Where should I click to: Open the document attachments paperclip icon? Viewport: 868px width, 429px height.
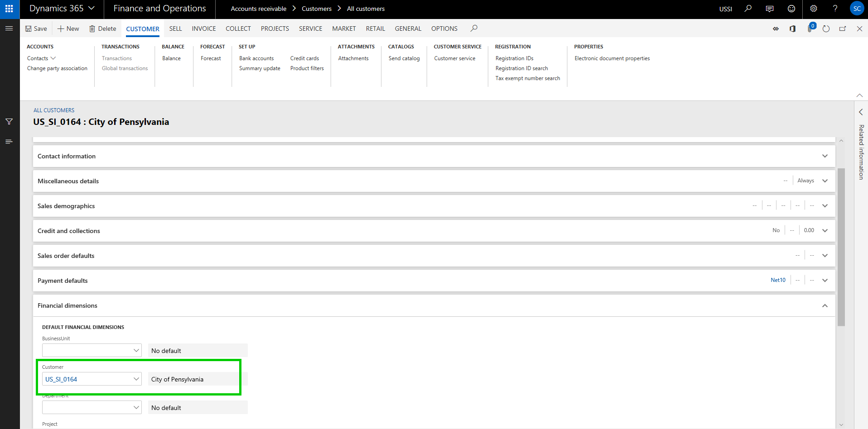tap(810, 29)
